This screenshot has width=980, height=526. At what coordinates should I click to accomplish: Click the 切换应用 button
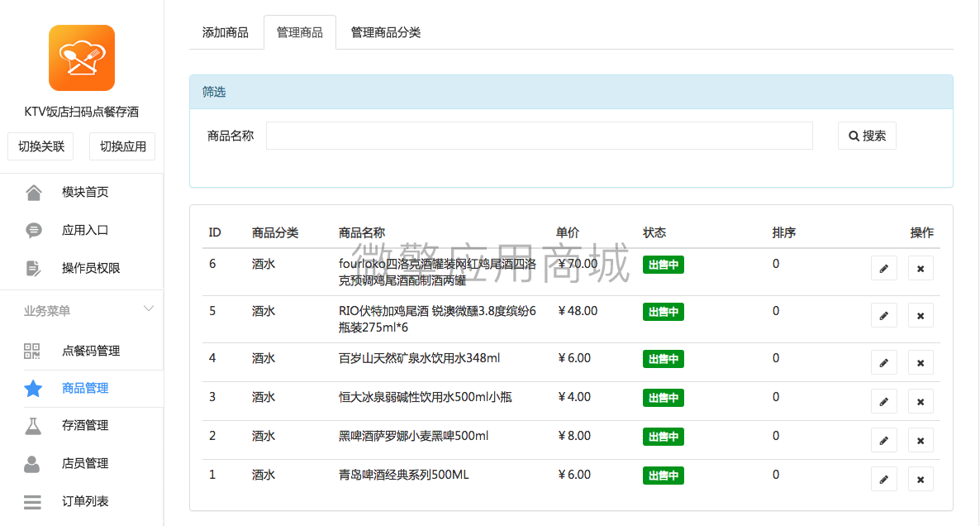point(122,146)
